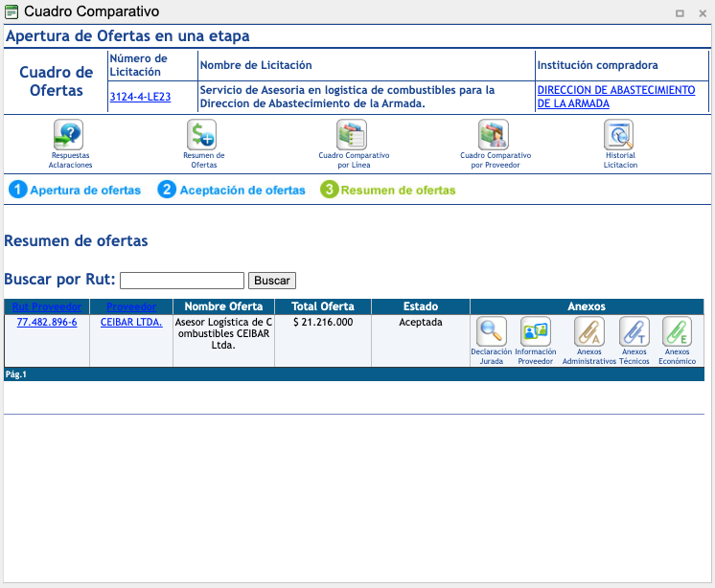Show Información Proveedor icon

(535, 331)
